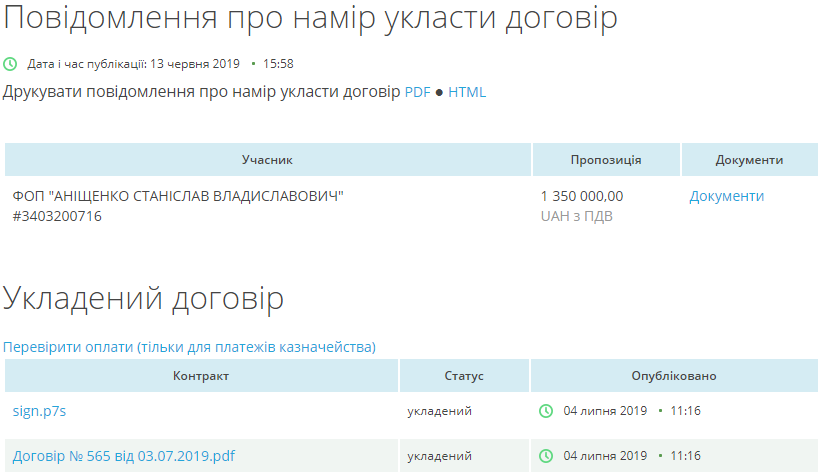The width and height of the screenshot is (823, 472).
Task: Open the HTML print version link
Action: point(467,92)
